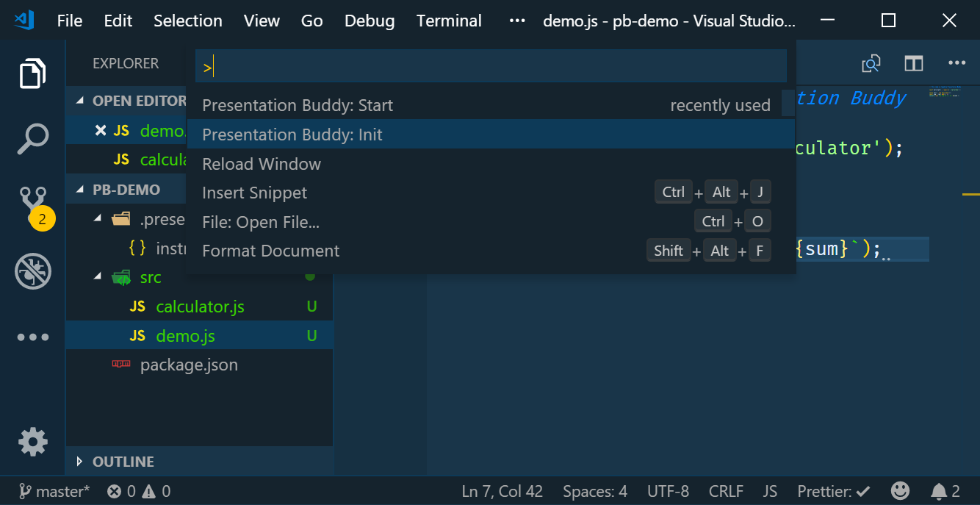
Task: Focus the command palette input field
Action: point(491,67)
